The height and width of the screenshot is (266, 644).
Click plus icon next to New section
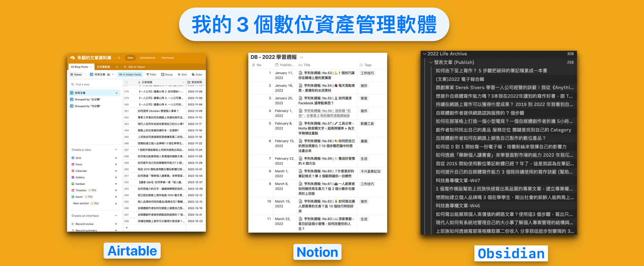pyautogui.click(x=116, y=204)
